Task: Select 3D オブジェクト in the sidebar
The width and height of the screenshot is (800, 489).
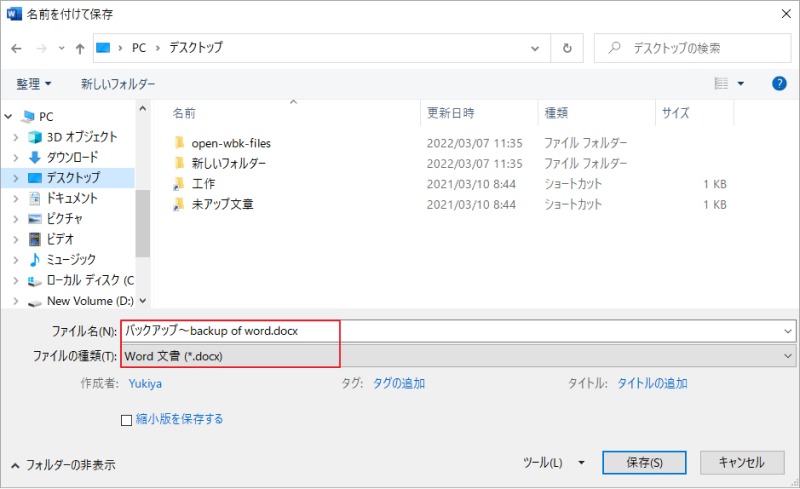Action: pyautogui.click(x=82, y=137)
